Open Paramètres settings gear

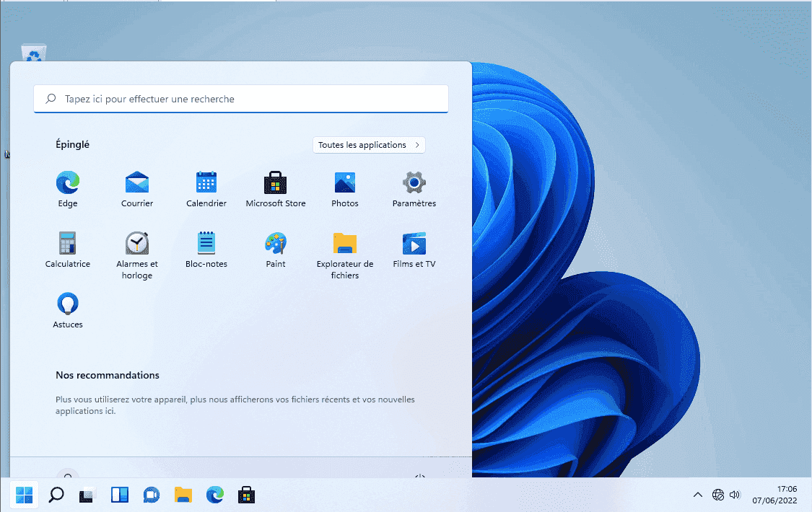coord(414,189)
